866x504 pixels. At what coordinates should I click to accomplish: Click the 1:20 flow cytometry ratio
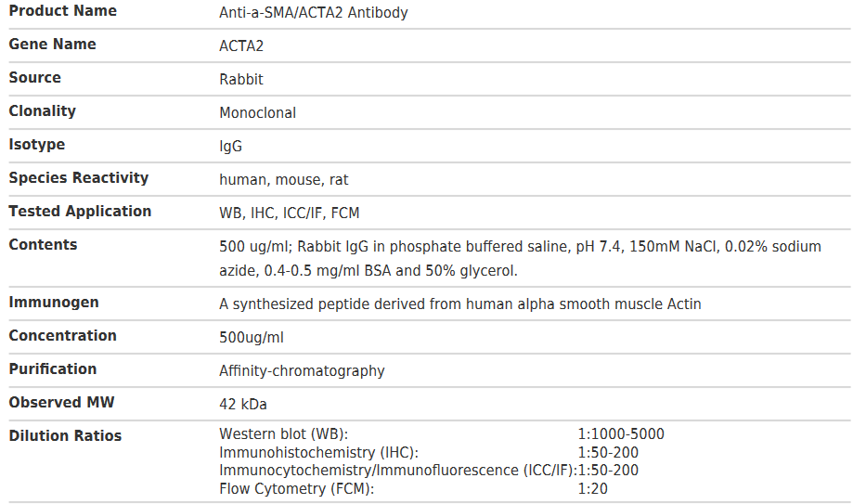593,489
